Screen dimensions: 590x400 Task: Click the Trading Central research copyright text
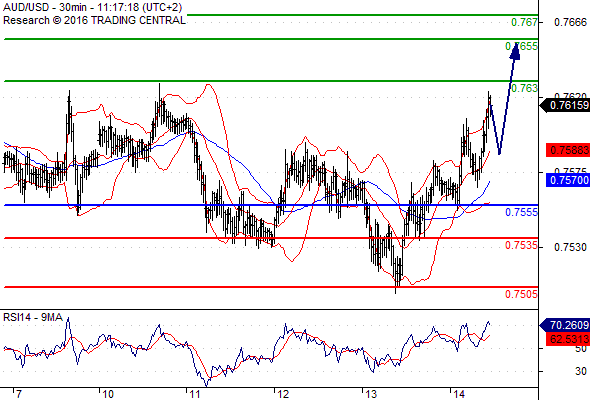[x=94, y=20]
